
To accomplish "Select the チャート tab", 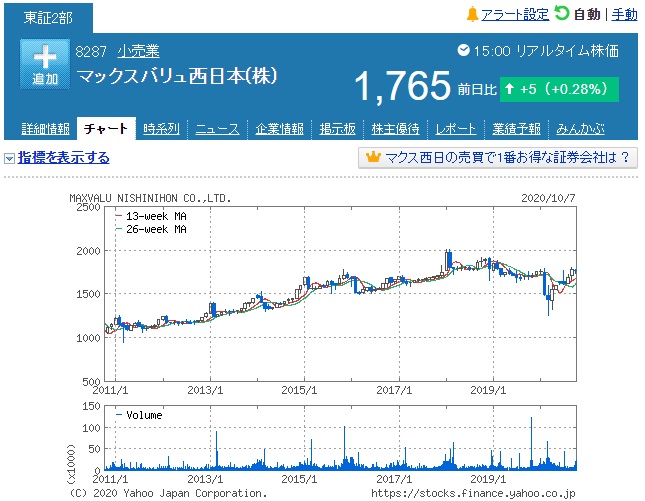I will click(106, 129).
